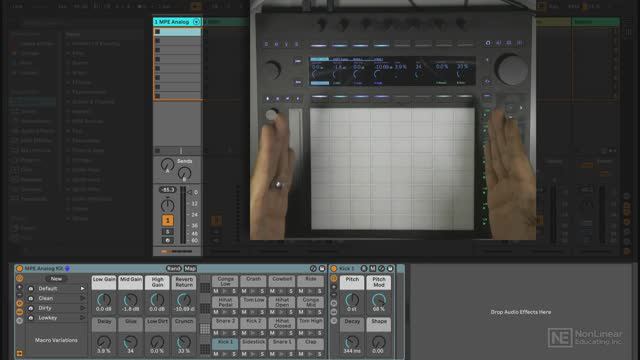
Task: Overwrite the Clean variation with its camera icon
Action: click(x=31, y=298)
